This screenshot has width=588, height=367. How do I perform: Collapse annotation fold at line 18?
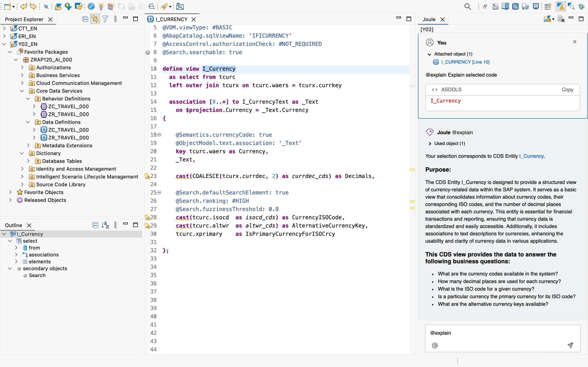pyautogui.click(x=159, y=134)
